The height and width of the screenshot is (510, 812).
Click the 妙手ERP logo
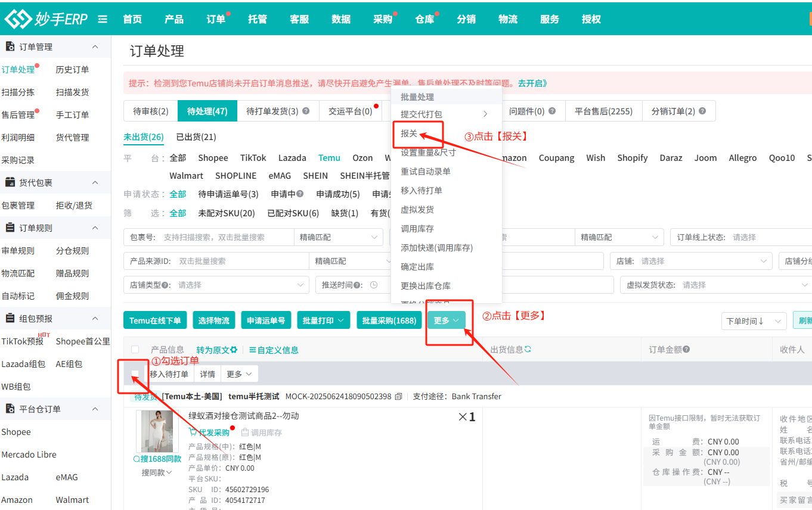[47, 19]
